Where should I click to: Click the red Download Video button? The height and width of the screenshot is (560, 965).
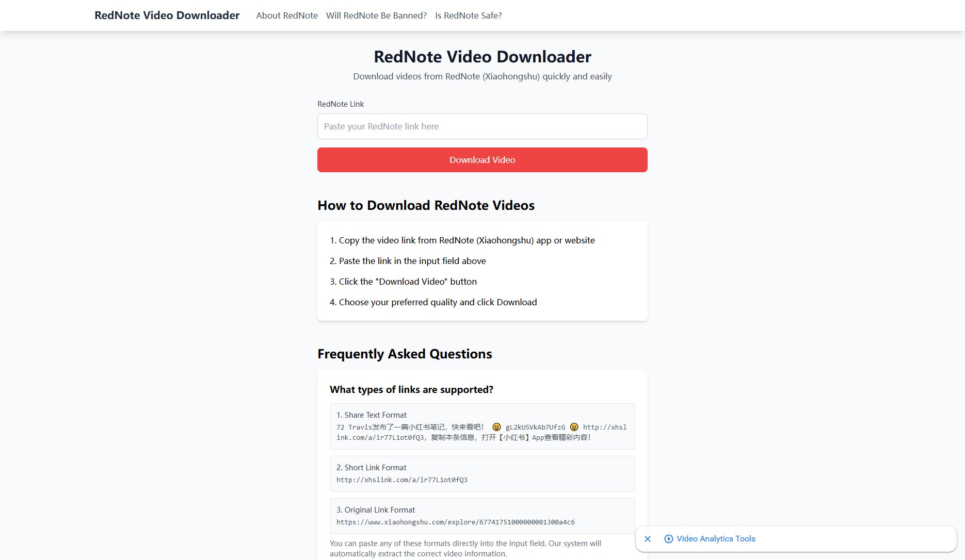[x=482, y=160]
